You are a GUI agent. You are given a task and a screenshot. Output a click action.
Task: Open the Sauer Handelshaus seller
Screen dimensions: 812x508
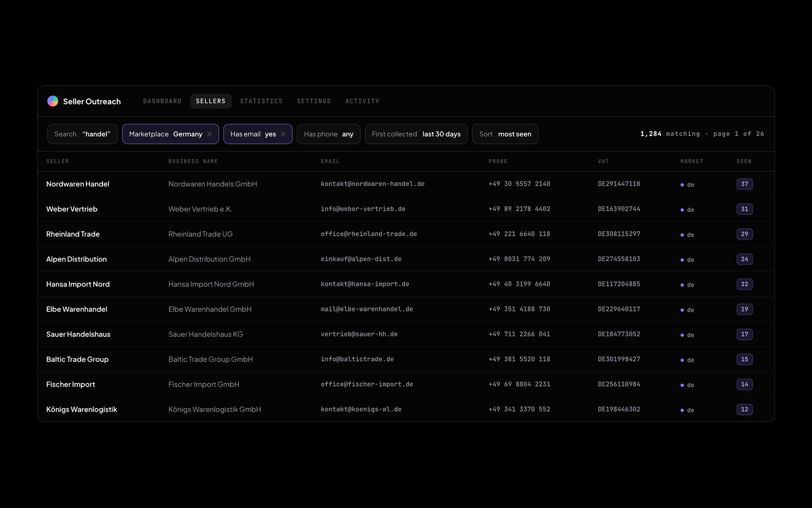pyautogui.click(x=78, y=334)
